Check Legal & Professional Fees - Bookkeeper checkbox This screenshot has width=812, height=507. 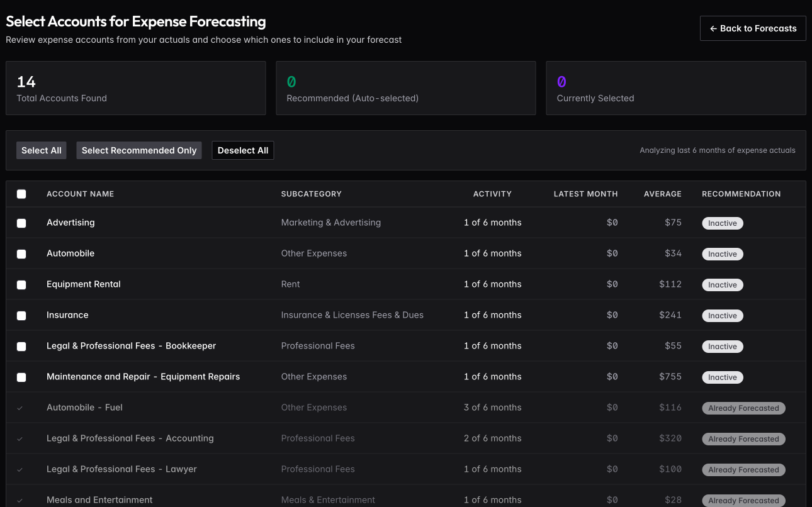[21, 347]
